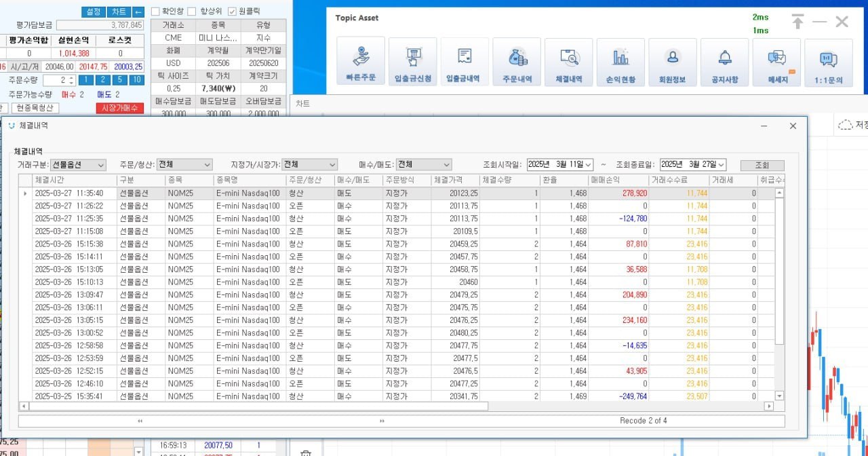The height and width of the screenshot is (456, 868).
Task: Click the cloud 저장 save icon in chart
Action: pos(846,125)
